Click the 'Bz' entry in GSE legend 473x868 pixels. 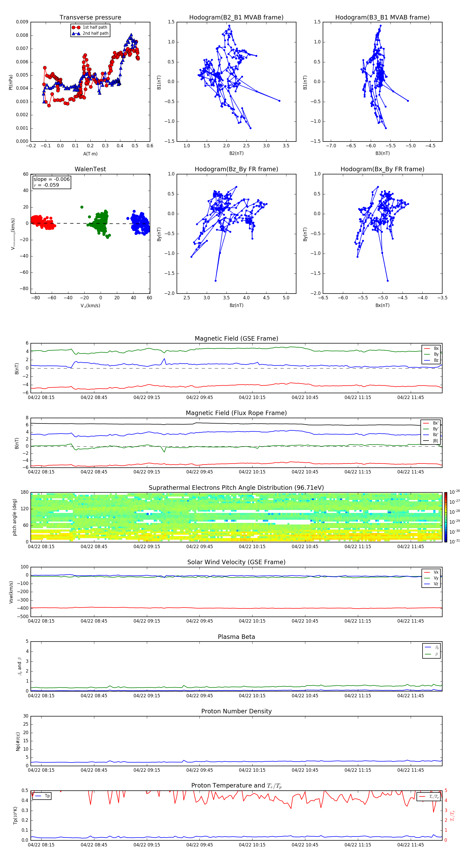coord(431,360)
